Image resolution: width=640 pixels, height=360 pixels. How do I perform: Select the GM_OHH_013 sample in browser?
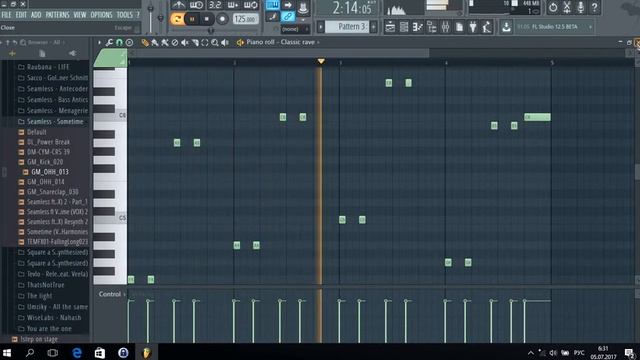pos(50,172)
